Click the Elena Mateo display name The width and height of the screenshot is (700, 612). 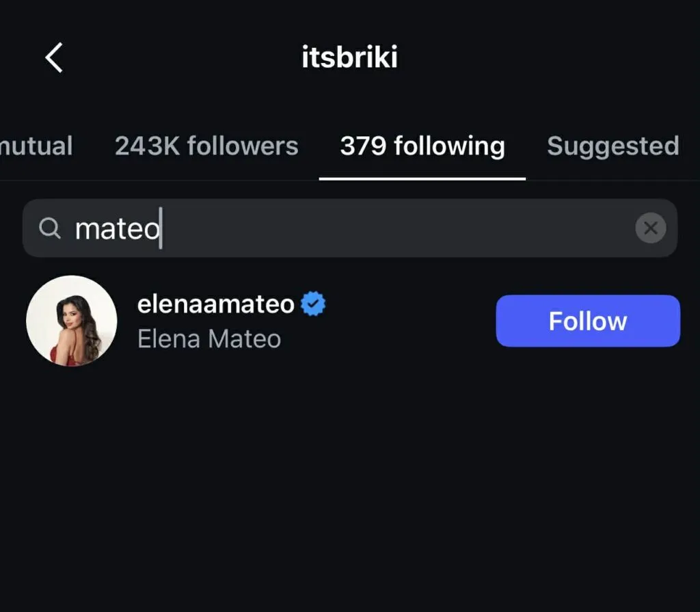pos(209,339)
